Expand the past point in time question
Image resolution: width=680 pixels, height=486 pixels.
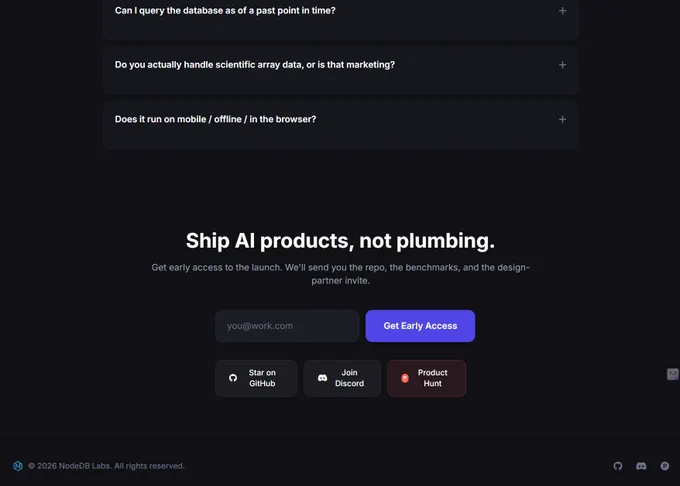point(562,10)
